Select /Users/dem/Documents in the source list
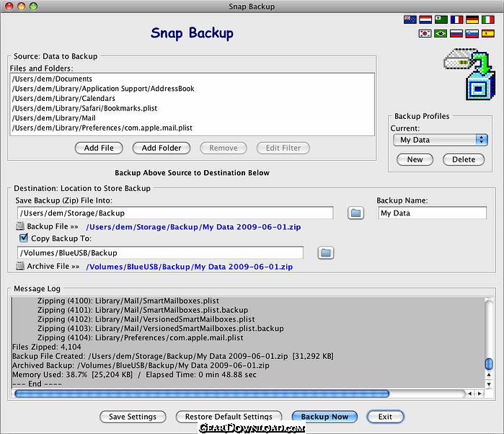504x434 pixels. pyautogui.click(x=193, y=79)
